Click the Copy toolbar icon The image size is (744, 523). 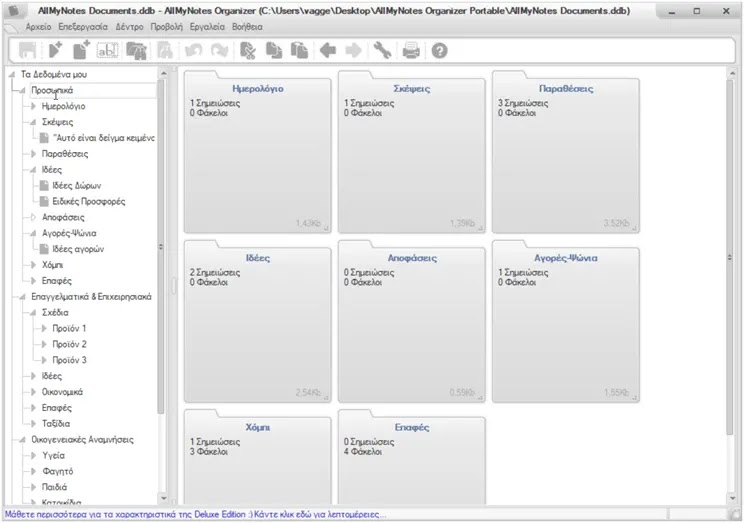[x=274, y=50]
